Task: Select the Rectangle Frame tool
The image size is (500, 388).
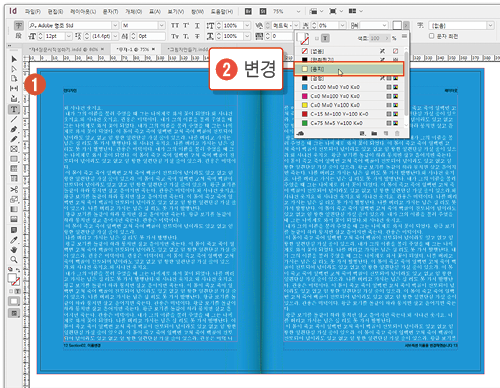Action: pyautogui.click(x=14, y=149)
